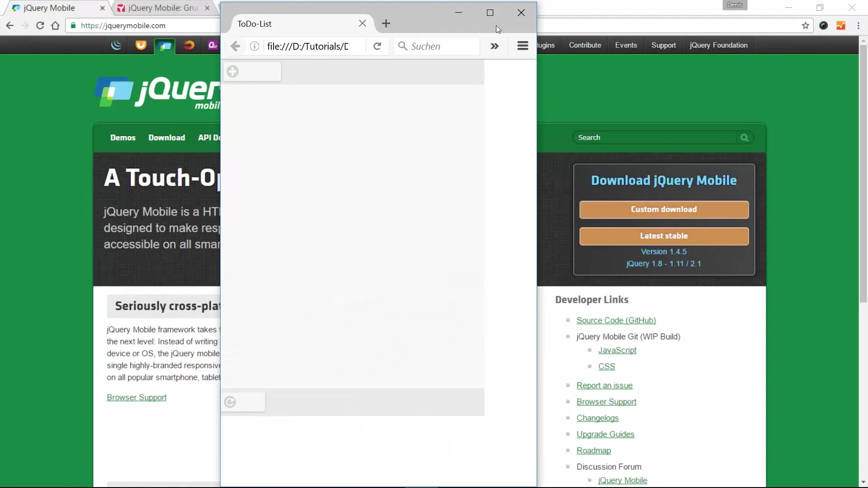Go back in the Chrome window
Image resolution: width=868 pixels, height=488 pixels.
10,26
